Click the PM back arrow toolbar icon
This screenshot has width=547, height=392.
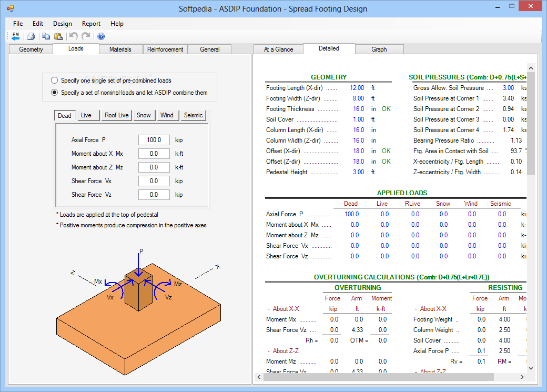coord(16,36)
